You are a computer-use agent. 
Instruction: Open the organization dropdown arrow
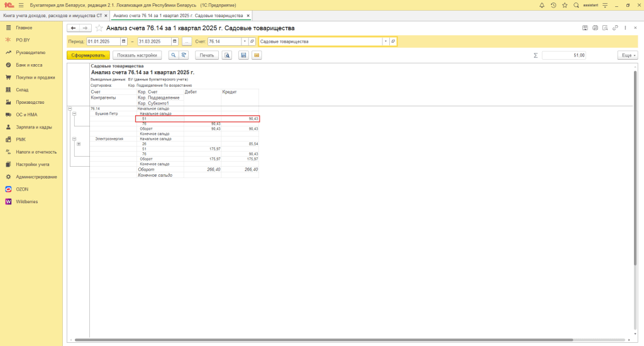tap(386, 42)
